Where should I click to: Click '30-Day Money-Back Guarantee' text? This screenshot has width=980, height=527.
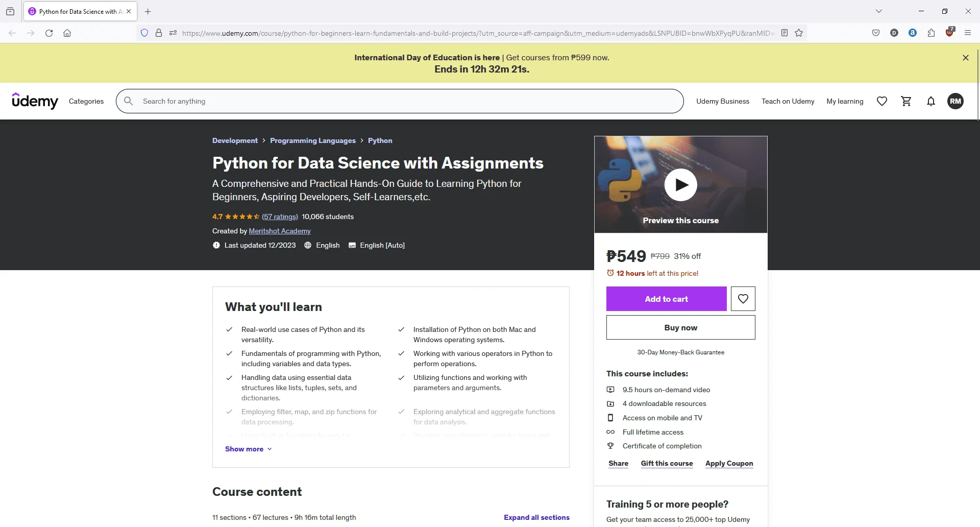pyautogui.click(x=681, y=352)
